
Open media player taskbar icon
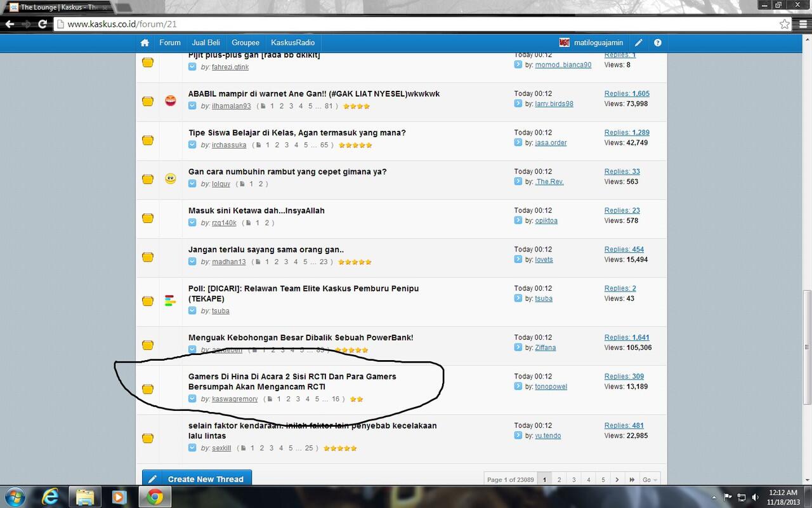pyautogui.click(x=119, y=496)
